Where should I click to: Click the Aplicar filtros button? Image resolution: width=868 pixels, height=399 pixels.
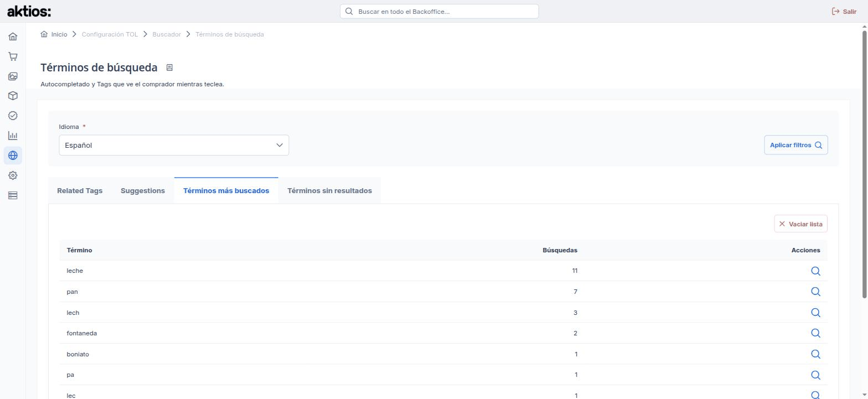pyautogui.click(x=795, y=145)
